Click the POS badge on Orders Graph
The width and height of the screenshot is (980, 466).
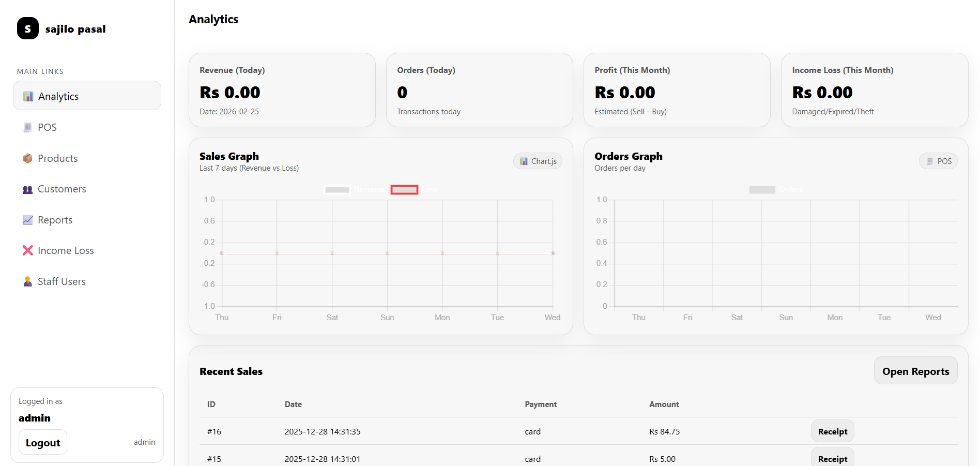[x=938, y=161]
